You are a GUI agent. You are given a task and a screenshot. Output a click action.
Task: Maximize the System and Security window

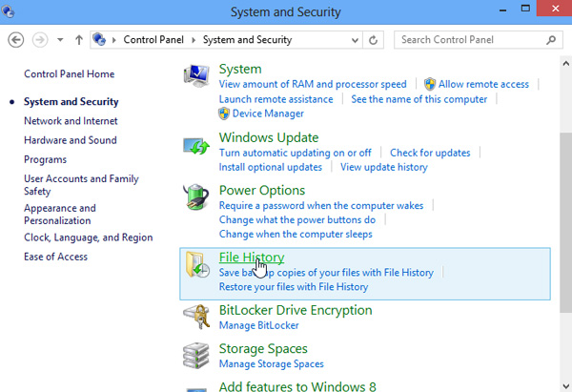(x=525, y=9)
